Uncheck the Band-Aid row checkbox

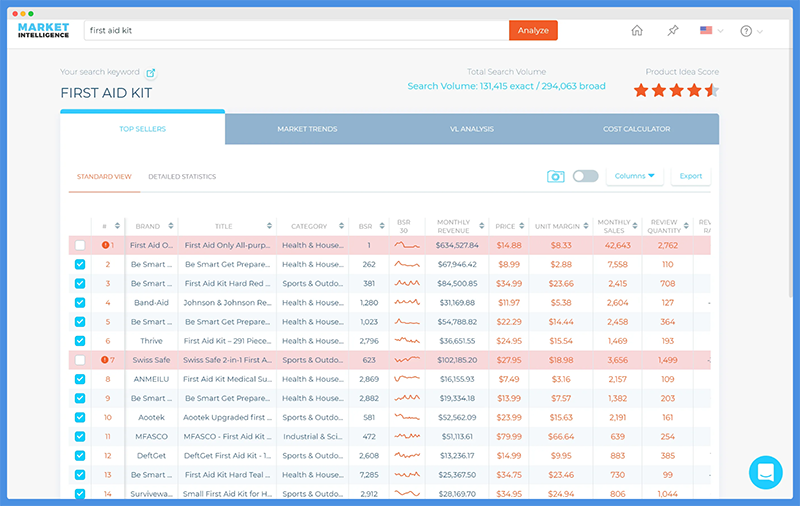pyautogui.click(x=80, y=302)
